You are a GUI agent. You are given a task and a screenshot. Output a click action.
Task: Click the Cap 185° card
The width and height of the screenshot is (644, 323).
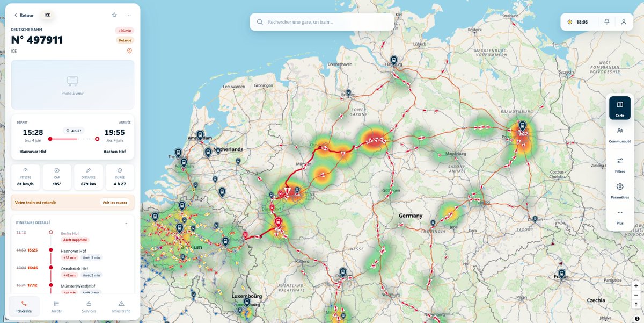click(x=57, y=177)
